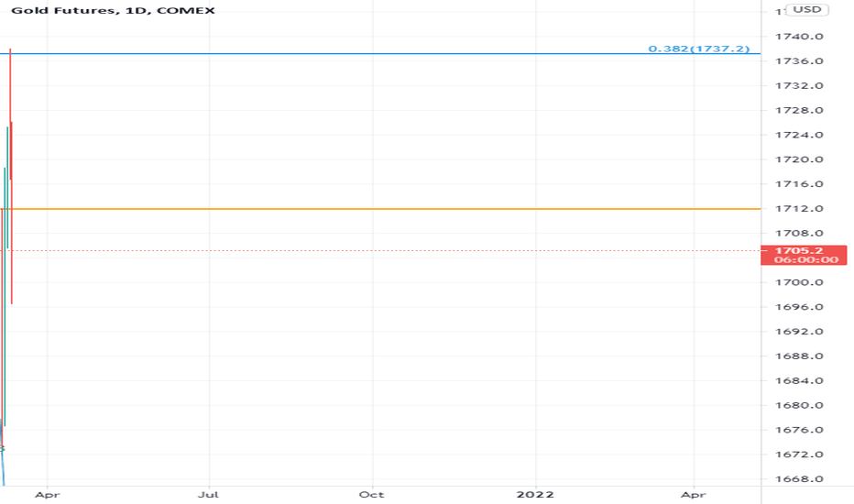Select the blue trend line at bottom left
Screen dimensions: 854x504
(3, 466)
